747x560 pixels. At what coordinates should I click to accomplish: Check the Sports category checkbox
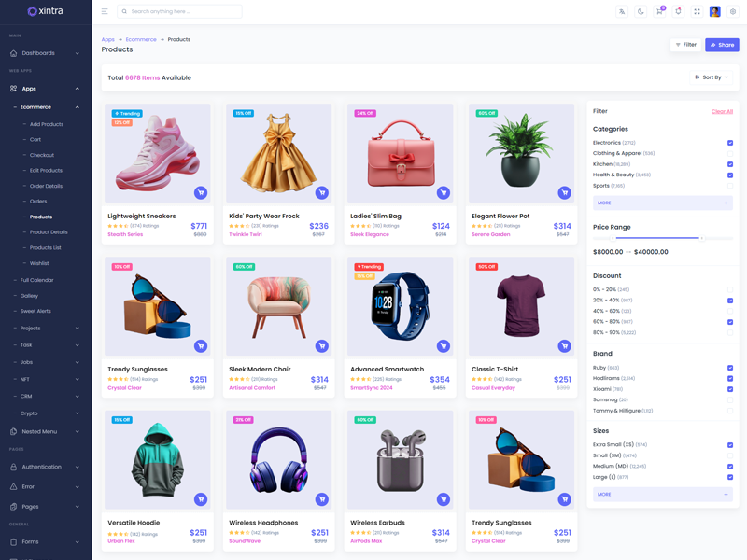(730, 186)
